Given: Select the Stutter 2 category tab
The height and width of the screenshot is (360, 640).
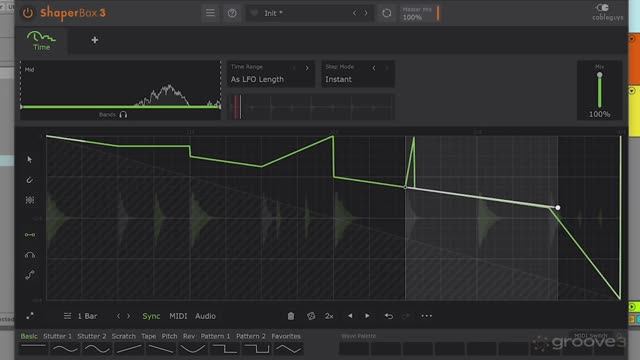Looking at the screenshot, I should pos(91,336).
